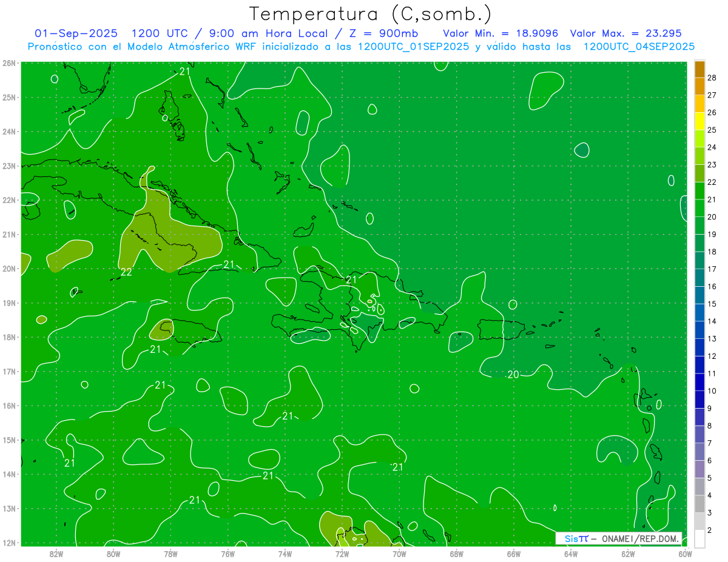Click the '19N' latitude axis label
This screenshot has width=728, height=562.
(x=9, y=303)
